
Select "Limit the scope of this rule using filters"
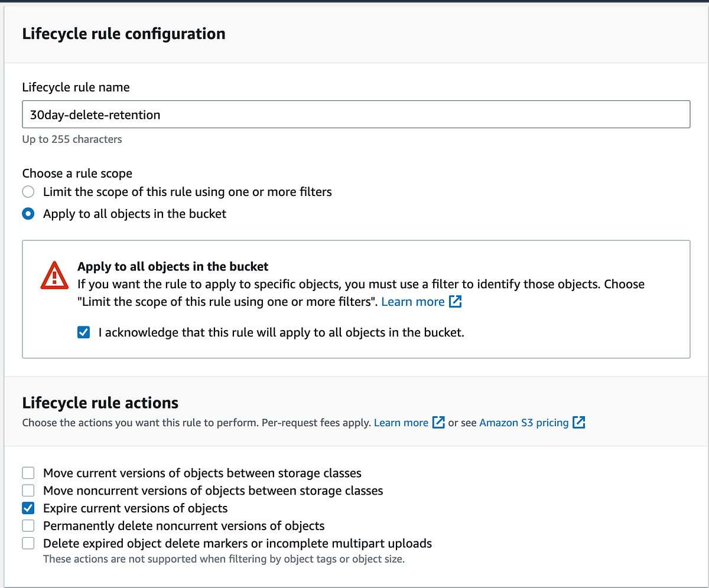click(x=28, y=191)
